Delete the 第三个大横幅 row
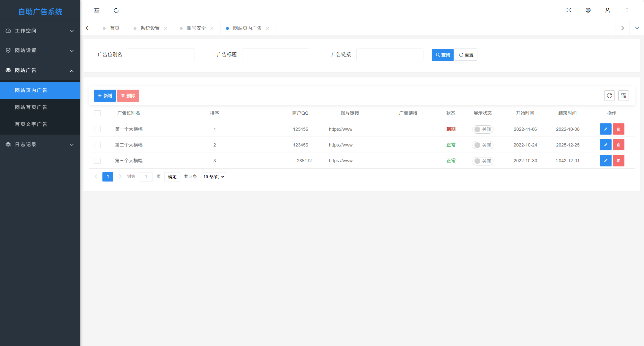This screenshot has height=346, width=644. [618, 161]
